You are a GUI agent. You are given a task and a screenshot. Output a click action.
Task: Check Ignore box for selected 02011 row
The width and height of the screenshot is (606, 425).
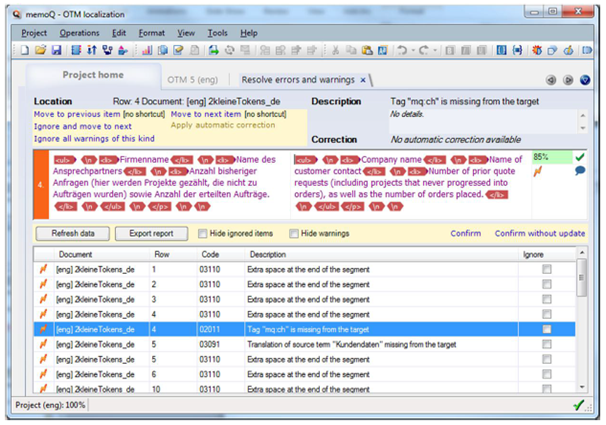[x=546, y=328]
